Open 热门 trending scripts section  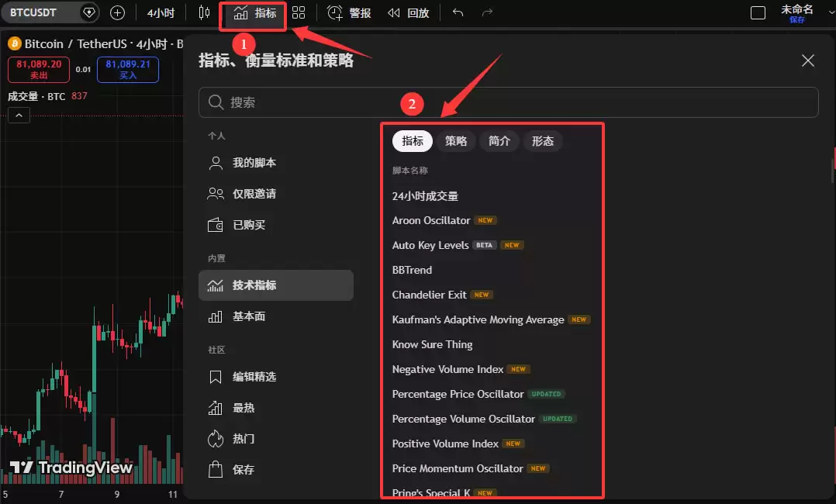[275, 439]
